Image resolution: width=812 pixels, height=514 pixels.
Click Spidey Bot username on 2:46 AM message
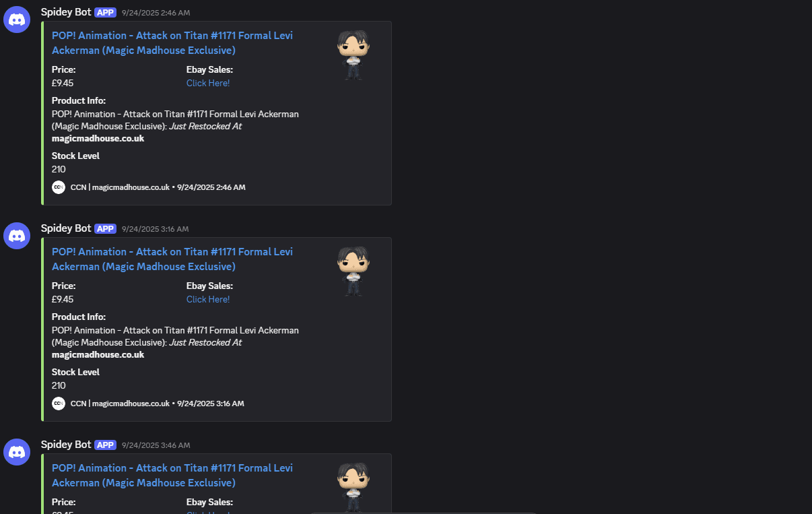point(66,12)
